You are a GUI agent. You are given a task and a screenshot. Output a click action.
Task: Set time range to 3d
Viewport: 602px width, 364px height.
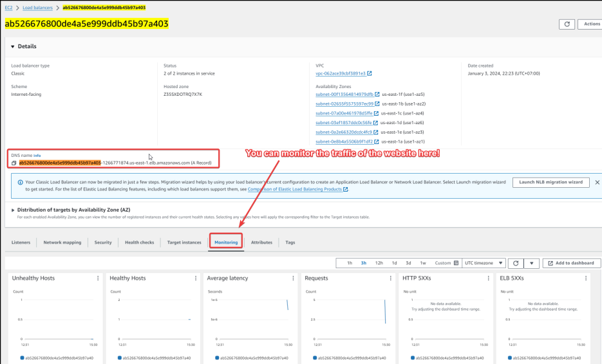[408, 263]
